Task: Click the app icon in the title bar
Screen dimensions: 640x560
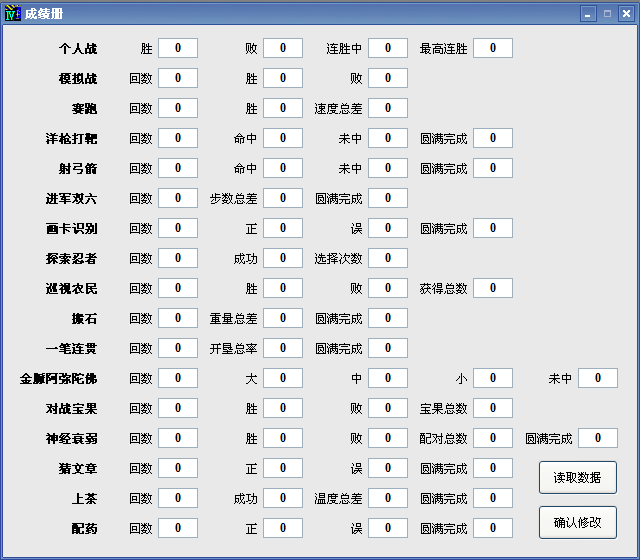Action: pyautogui.click(x=13, y=13)
